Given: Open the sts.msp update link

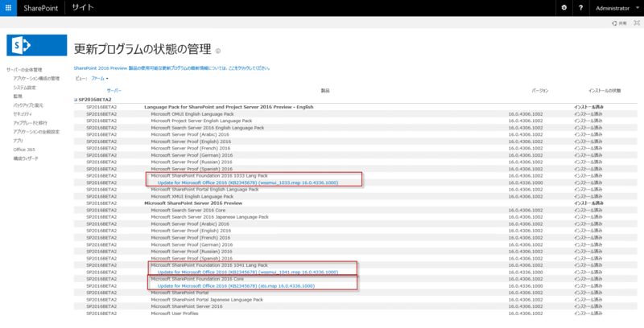Looking at the screenshot, I should tap(236, 285).
